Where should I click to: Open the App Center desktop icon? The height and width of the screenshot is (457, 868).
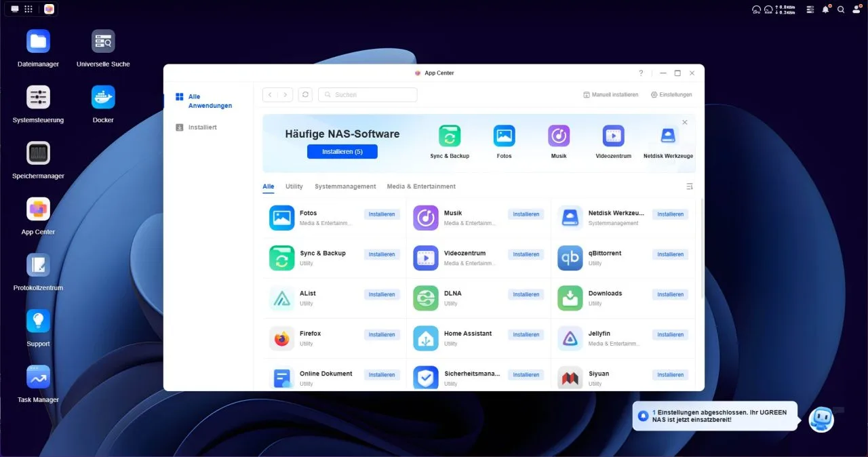click(x=38, y=209)
